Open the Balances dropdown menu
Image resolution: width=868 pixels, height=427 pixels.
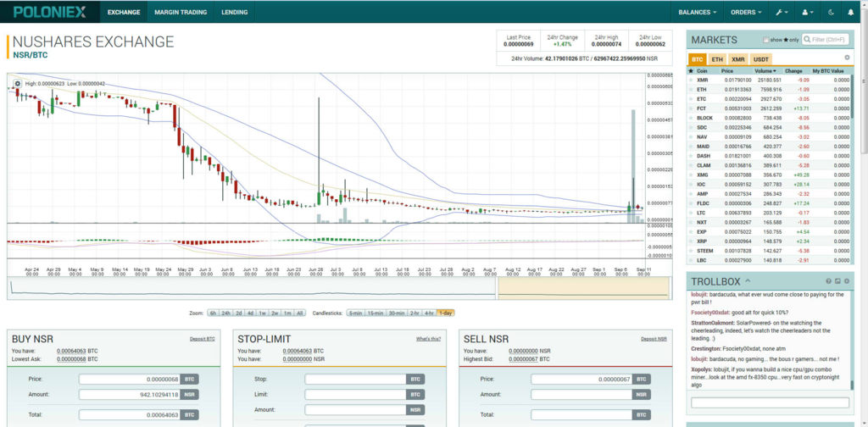[697, 12]
